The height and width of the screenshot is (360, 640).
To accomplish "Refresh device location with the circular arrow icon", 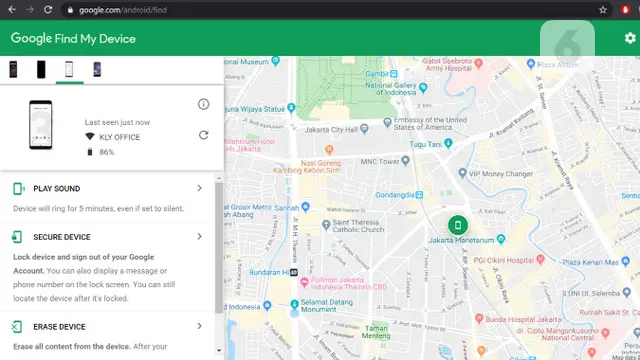I will point(204,135).
